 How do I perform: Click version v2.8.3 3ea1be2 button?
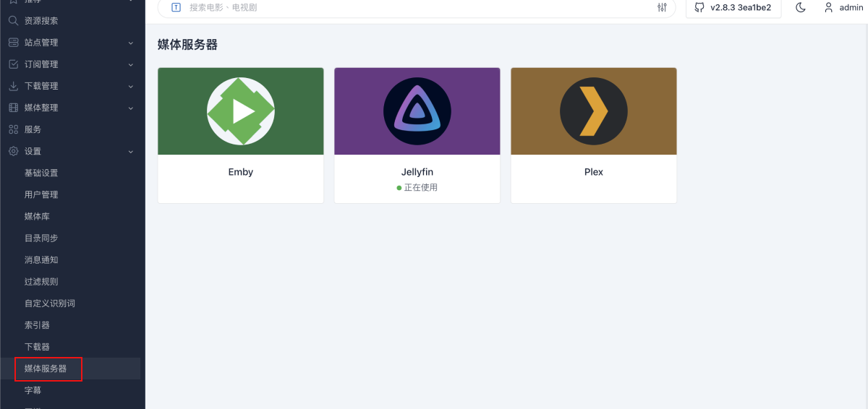733,7
